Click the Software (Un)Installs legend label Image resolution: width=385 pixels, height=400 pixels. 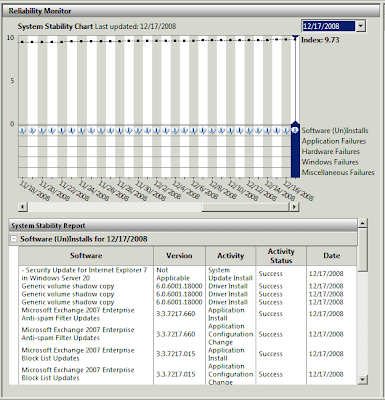tap(335, 130)
